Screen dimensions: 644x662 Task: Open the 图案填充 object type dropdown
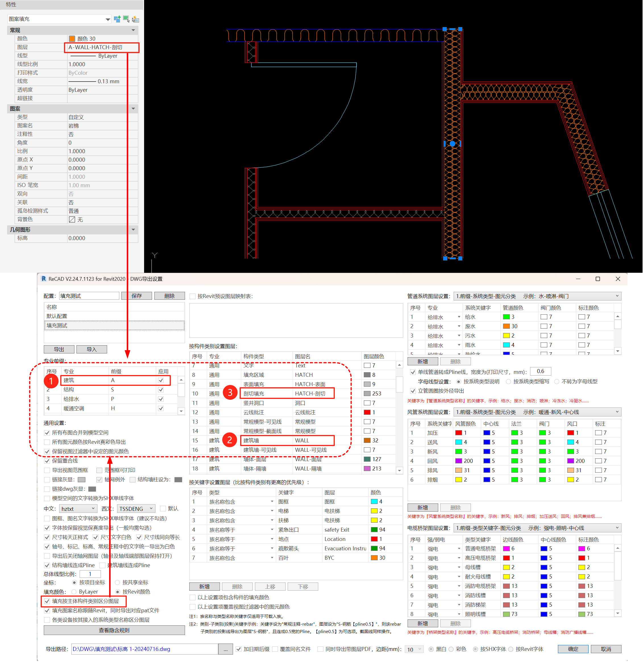coord(107,19)
